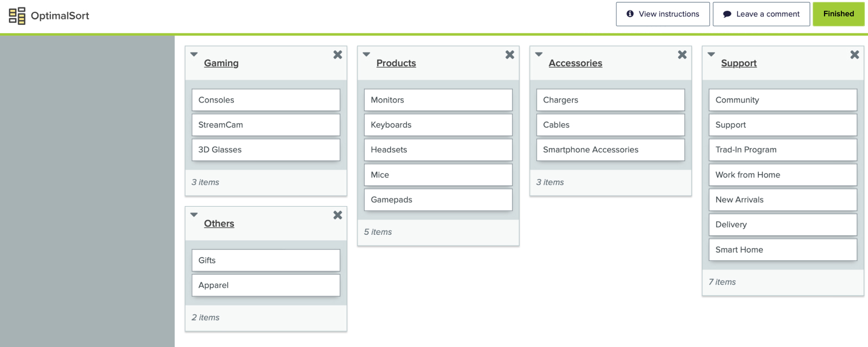This screenshot has width=868, height=347.
Task: Remove the Others group via X icon
Action: pyautogui.click(x=337, y=215)
